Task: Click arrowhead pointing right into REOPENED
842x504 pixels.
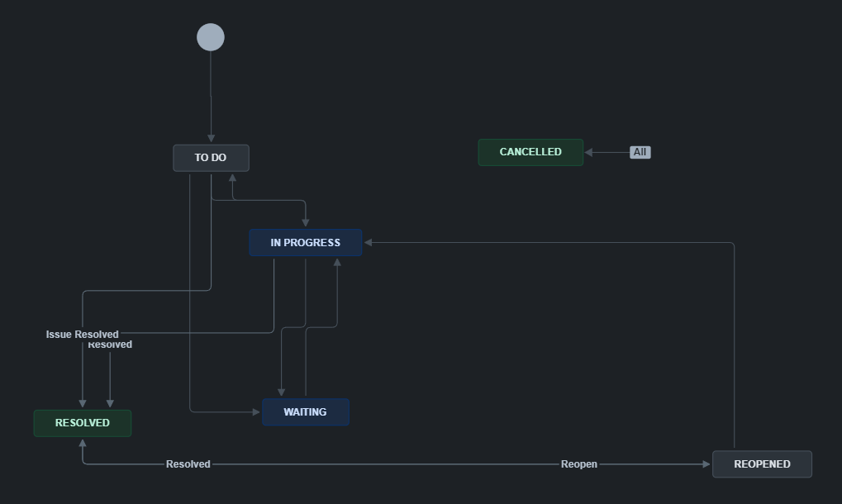Action: click(706, 464)
